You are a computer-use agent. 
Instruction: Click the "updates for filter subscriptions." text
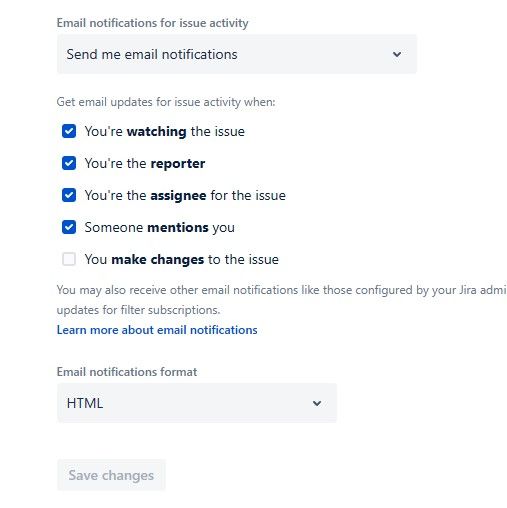[138, 310]
